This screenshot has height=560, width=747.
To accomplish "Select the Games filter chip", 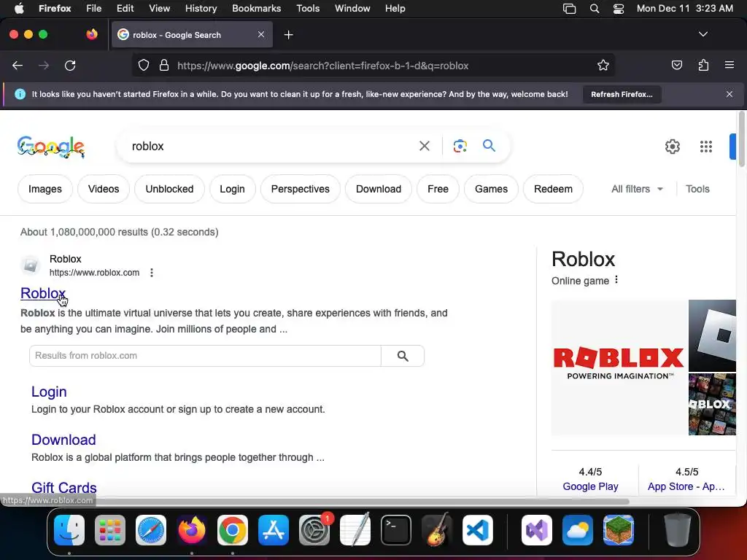I will [491, 189].
